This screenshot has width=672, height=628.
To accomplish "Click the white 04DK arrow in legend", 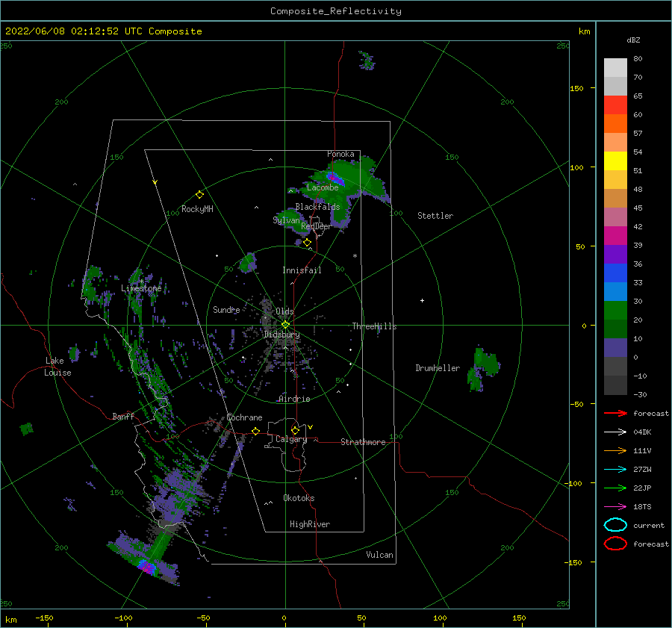I will [615, 432].
